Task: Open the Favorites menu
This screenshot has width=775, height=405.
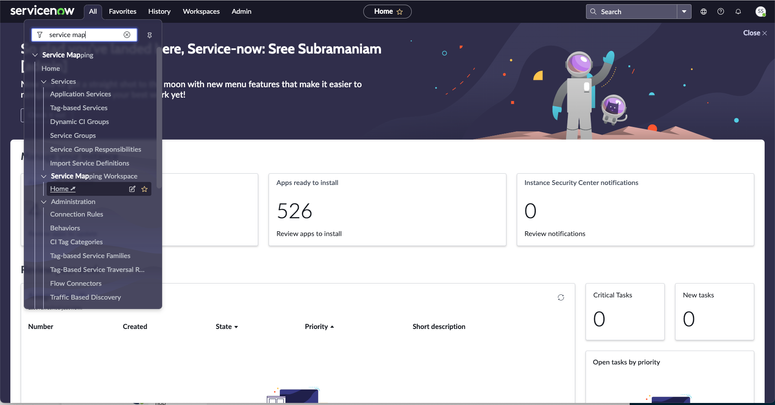Action: (122, 11)
